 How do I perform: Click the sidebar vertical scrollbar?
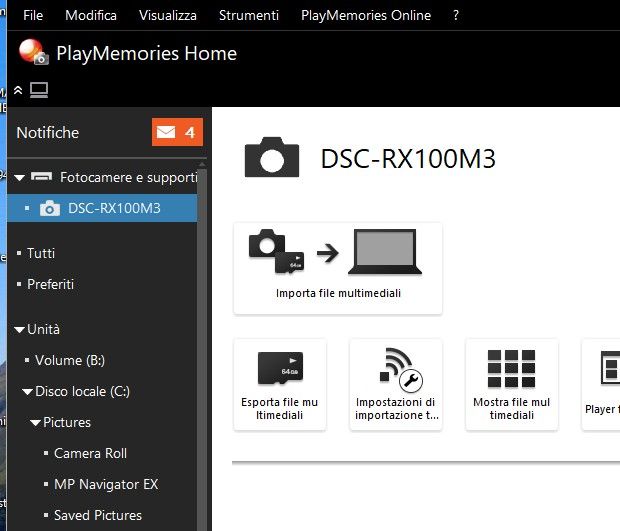click(x=202, y=350)
